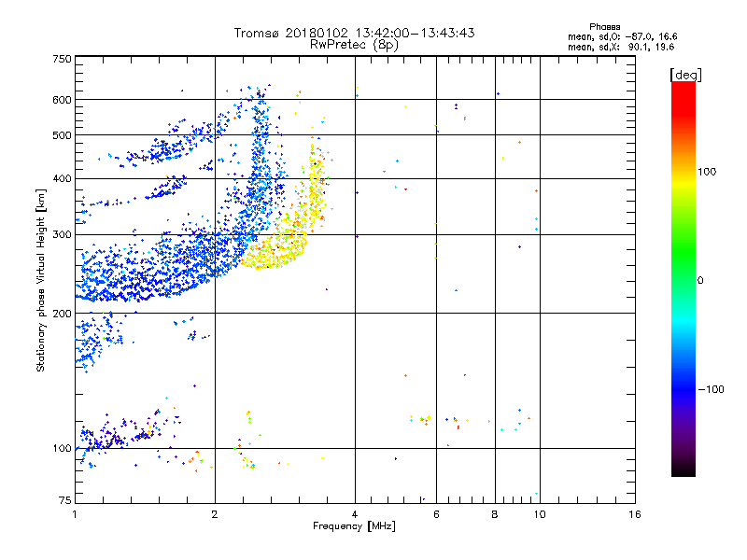Click the y-axis tick label '400'
The width and height of the screenshot is (747, 560).
[x=62, y=179]
